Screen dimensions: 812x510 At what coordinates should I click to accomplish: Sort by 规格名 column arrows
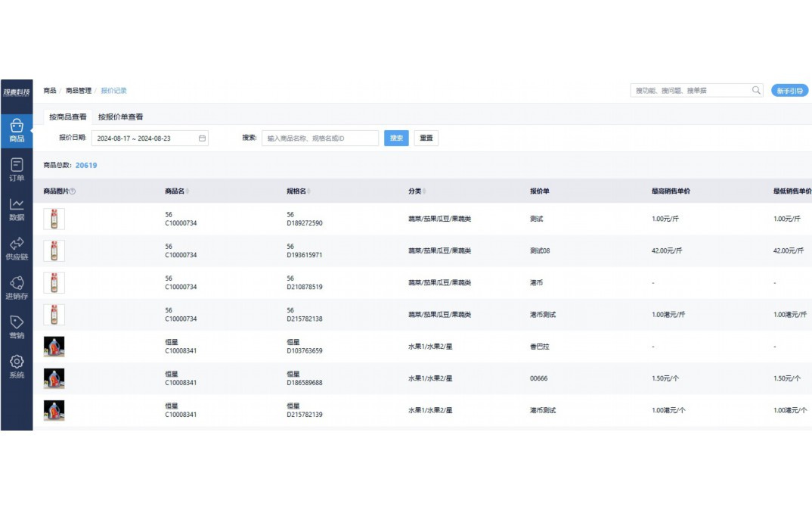point(308,191)
